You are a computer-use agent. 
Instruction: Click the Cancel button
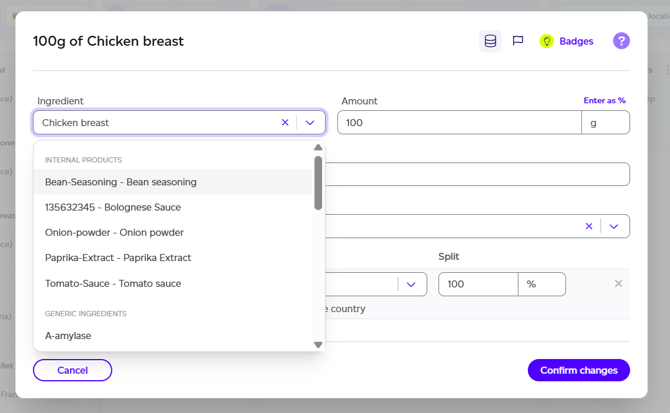click(73, 370)
